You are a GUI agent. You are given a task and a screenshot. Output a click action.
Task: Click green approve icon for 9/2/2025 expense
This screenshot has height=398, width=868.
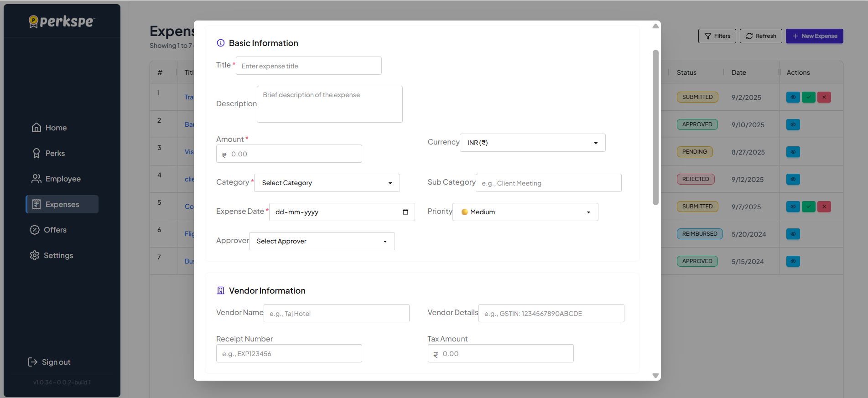[x=808, y=97]
